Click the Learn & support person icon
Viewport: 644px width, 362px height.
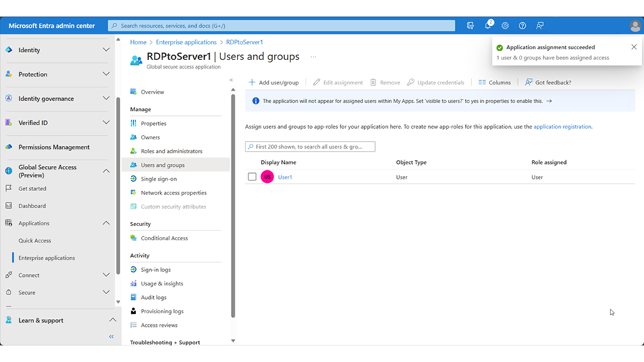9,320
